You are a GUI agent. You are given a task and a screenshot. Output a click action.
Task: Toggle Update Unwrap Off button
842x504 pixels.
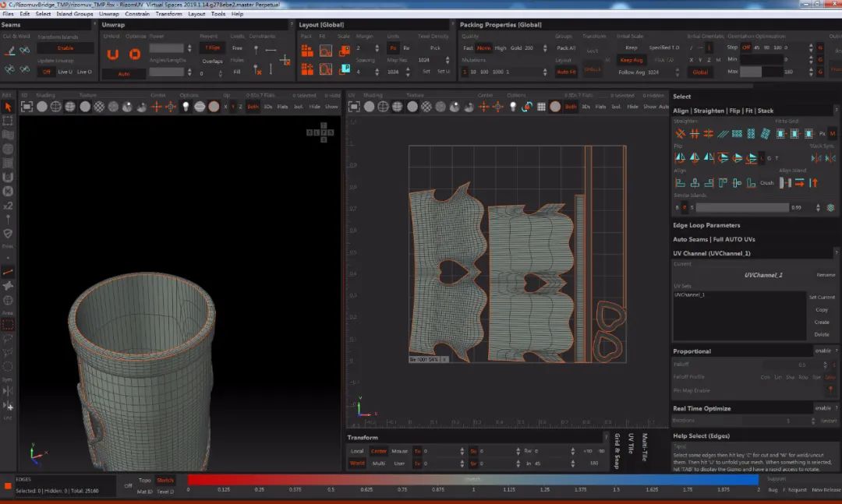click(46, 72)
